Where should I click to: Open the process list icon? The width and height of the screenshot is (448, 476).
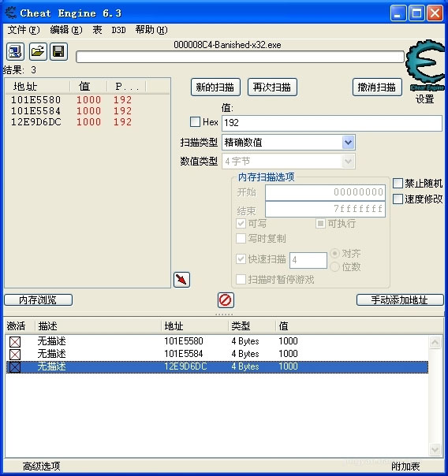[x=15, y=51]
